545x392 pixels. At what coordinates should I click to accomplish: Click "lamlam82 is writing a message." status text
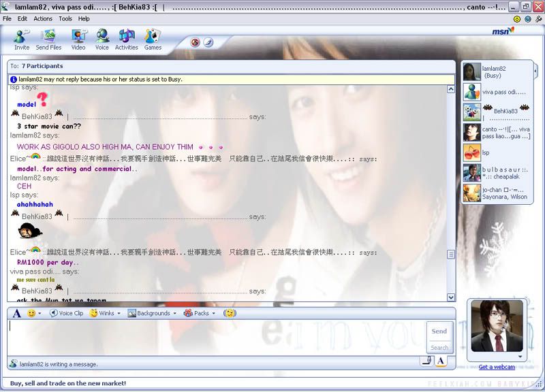point(59,364)
